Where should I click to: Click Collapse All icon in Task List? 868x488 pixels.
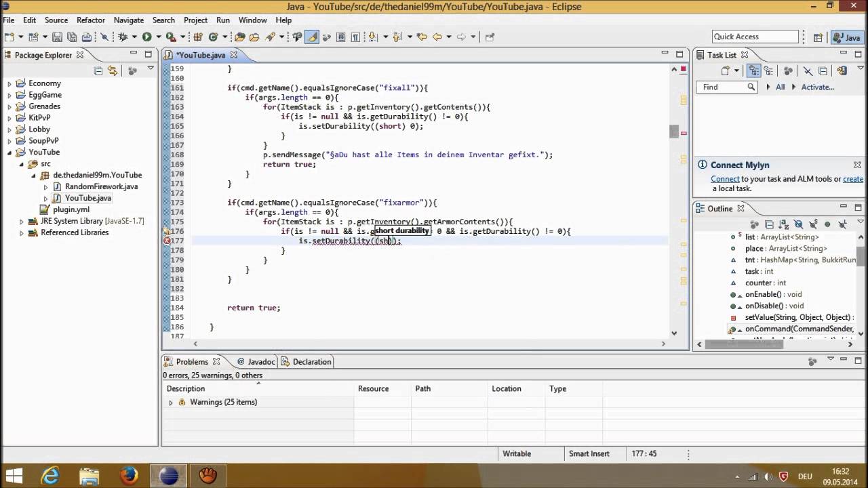click(x=823, y=70)
